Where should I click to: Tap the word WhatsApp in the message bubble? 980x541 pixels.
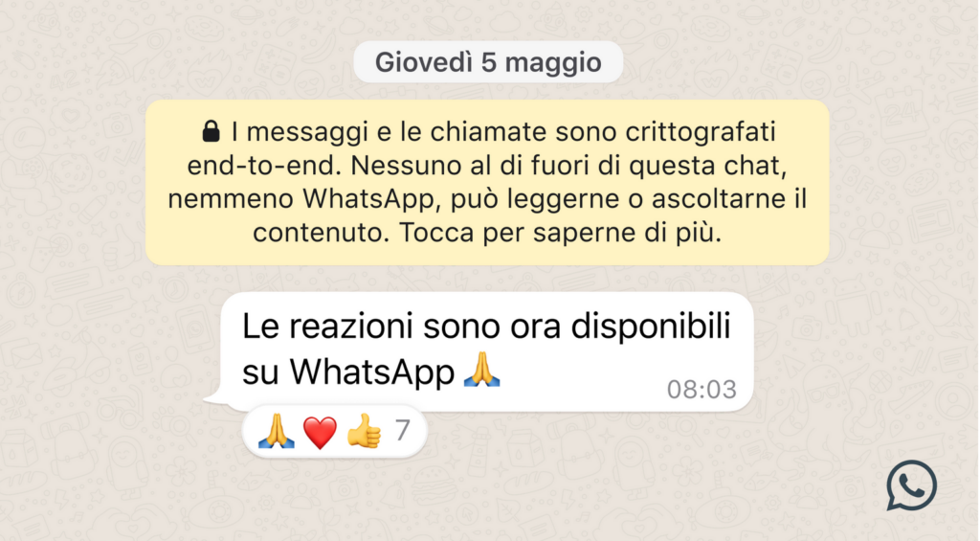(x=372, y=372)
